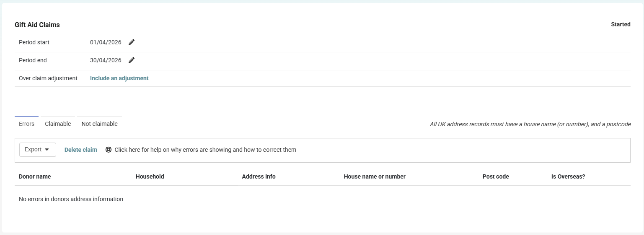
Task: Click the Period end label
Action: click(x=33, y=60)
